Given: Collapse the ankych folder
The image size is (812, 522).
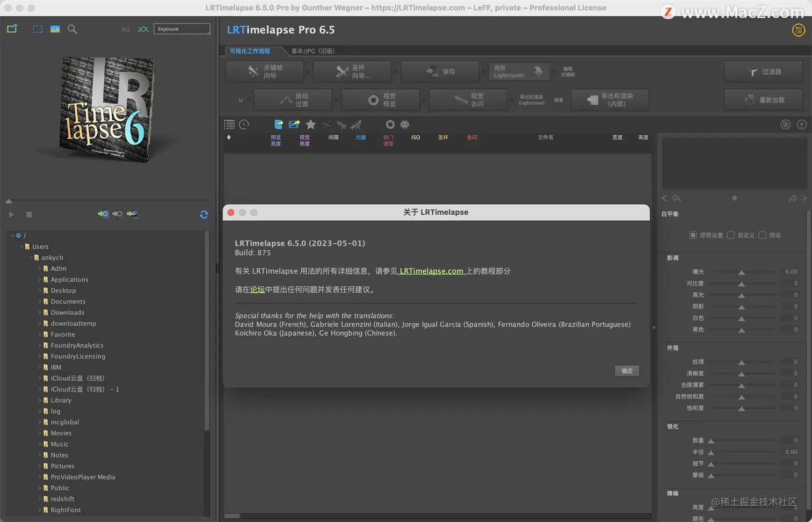Looking at the screenshot, I should coord(31,258).
